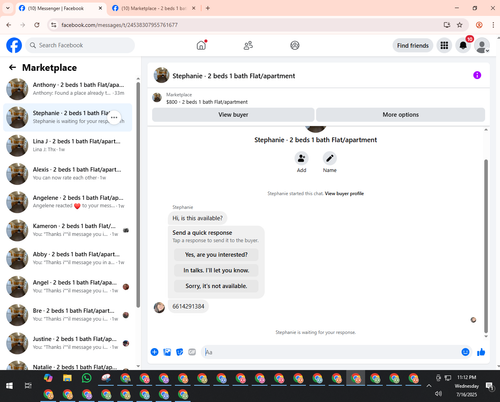
Task: Open File Explorer from the taskbar
Action: 67,378
